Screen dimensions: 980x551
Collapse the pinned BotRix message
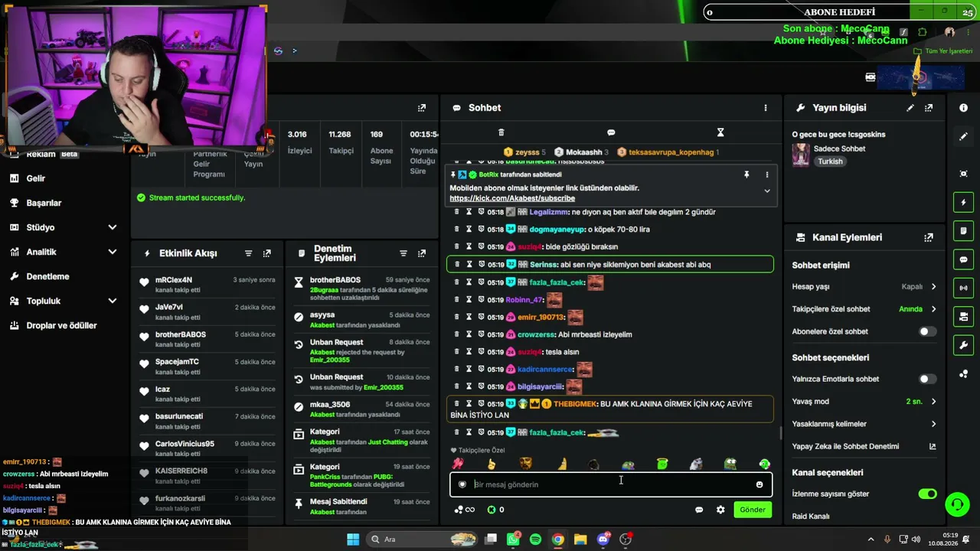point(766,191)
